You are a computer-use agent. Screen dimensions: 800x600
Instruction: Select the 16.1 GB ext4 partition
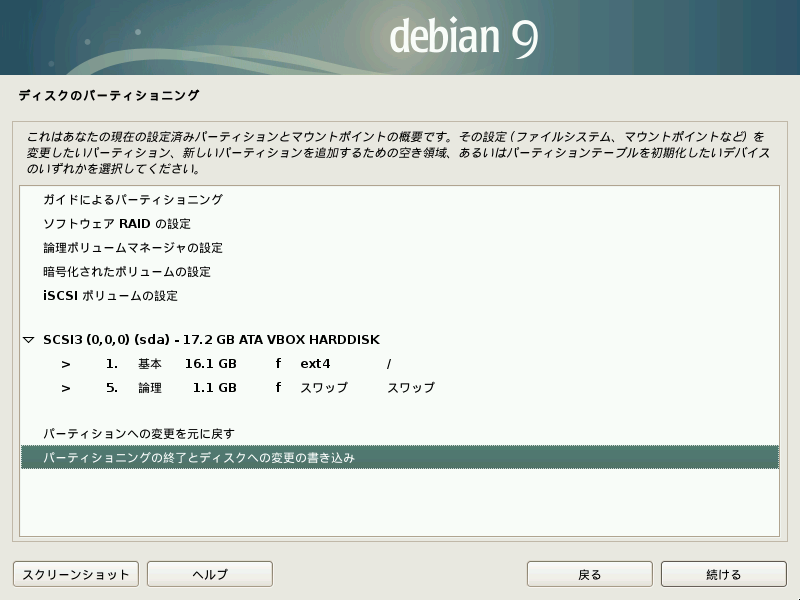(210, 364)
